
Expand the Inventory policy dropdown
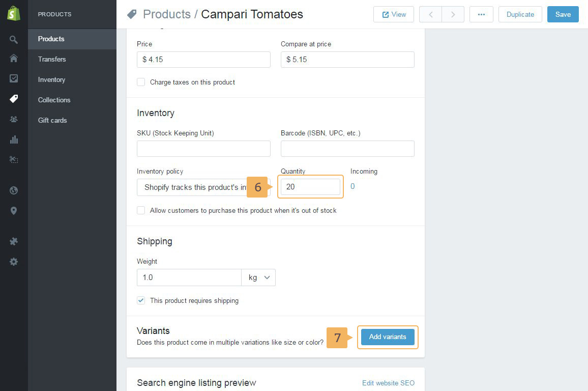(193, 187)
